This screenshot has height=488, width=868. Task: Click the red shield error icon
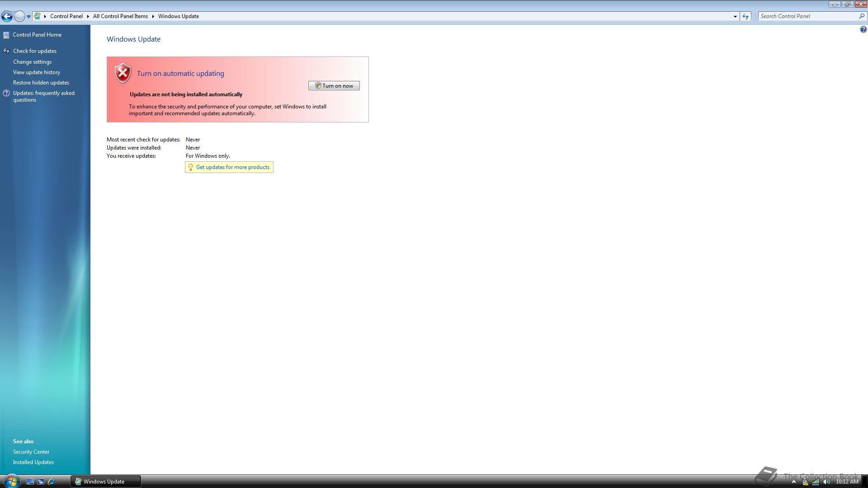[x=123, y=73]
